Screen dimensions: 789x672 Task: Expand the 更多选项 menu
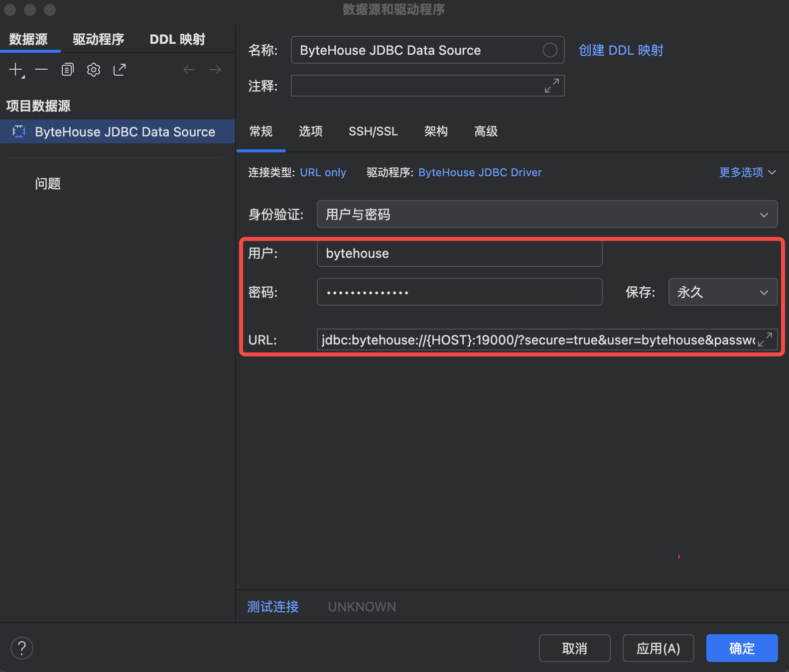(x=747, y=172)
